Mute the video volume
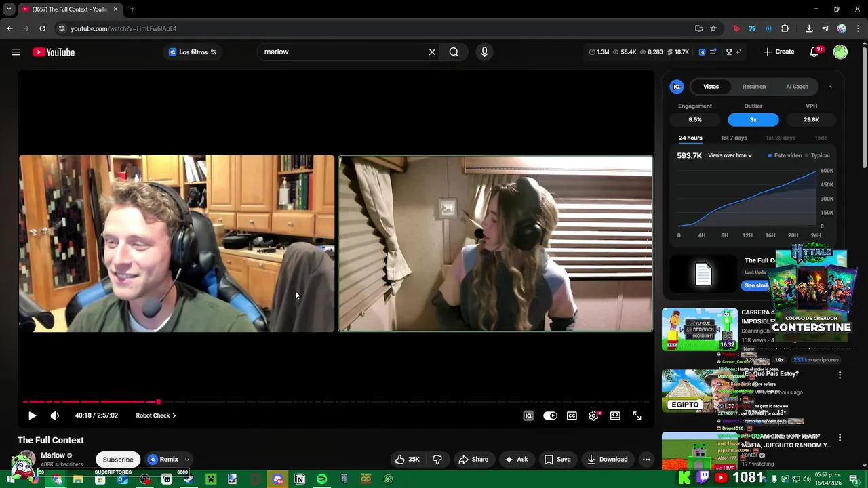Viewport: 868px width, 488px height. 55,415
